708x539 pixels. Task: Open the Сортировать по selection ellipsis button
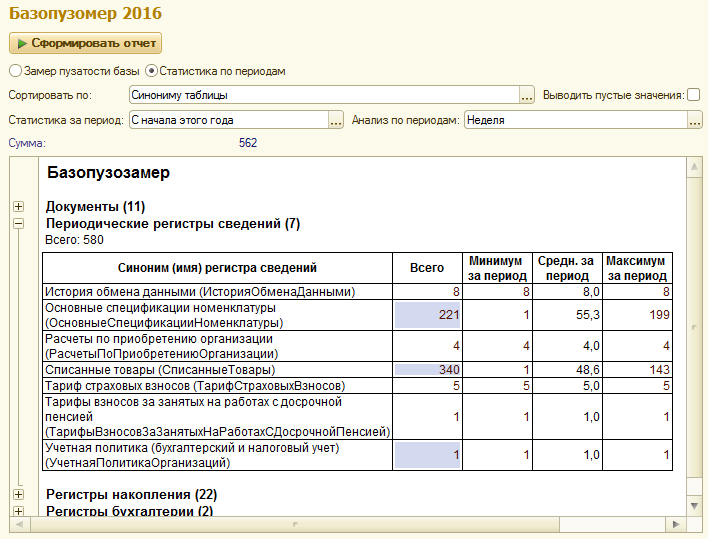pos(527,96)
